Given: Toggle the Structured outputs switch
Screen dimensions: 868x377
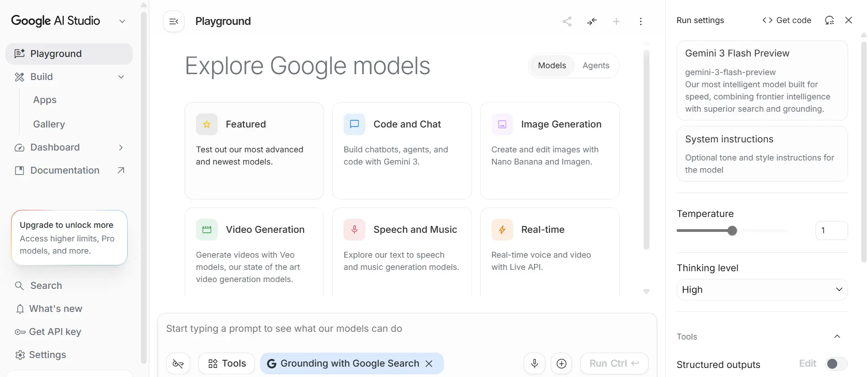Looking at the screenshot, I should point(836,364).
